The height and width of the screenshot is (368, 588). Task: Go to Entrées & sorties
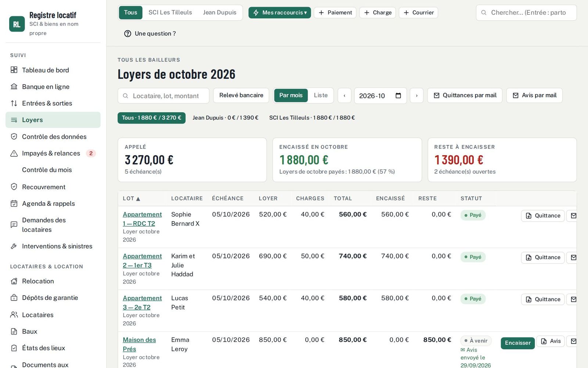(x=53, y=103)
